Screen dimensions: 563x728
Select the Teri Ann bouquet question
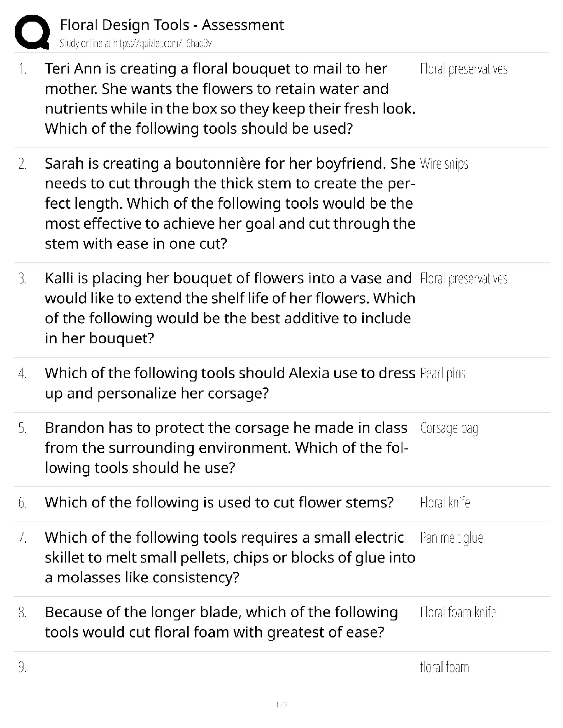click(230, 98)
